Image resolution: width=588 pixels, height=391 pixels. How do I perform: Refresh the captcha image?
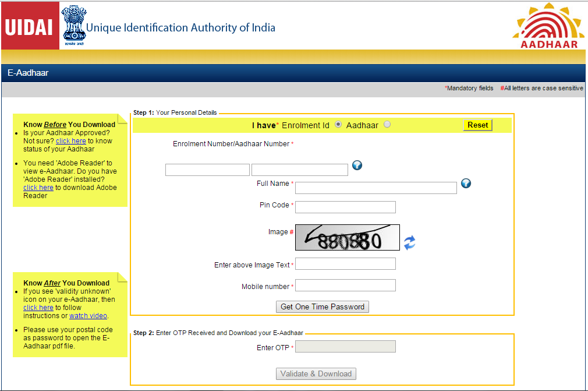point(409,242)
